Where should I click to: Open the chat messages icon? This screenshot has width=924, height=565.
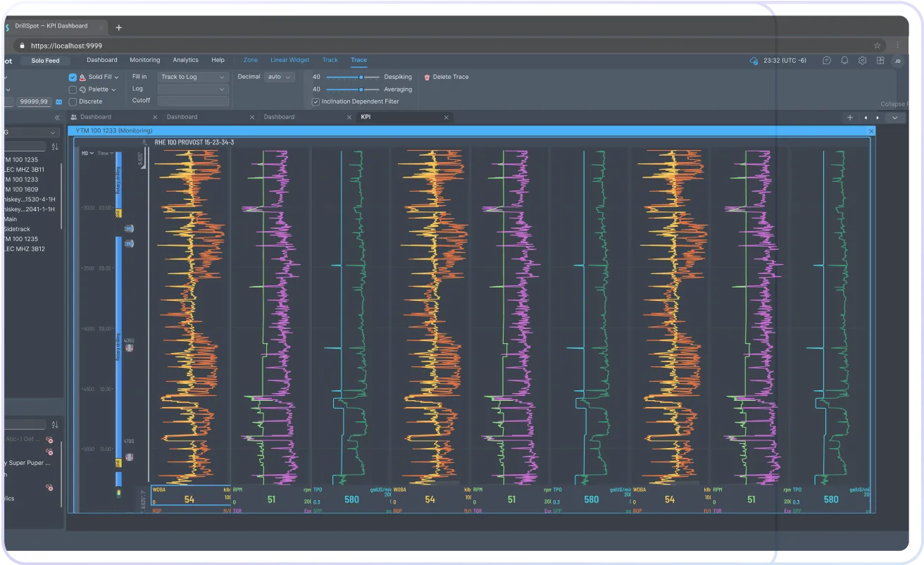(827, 61)
